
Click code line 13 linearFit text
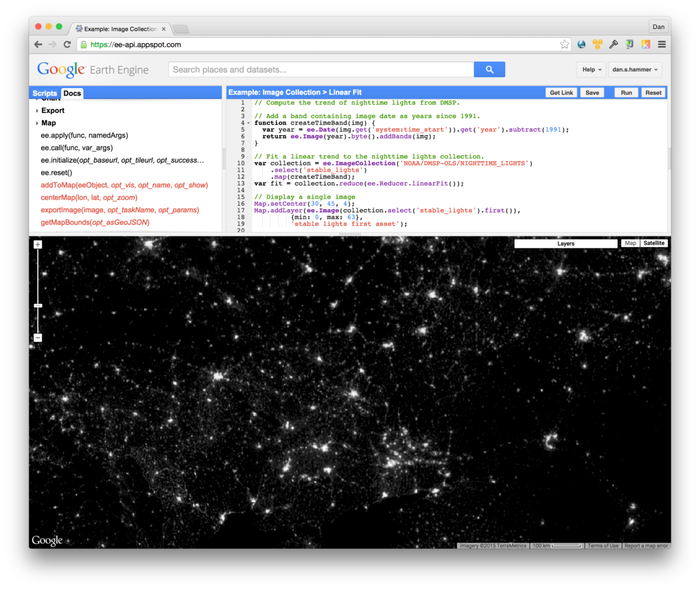point(429,184)
